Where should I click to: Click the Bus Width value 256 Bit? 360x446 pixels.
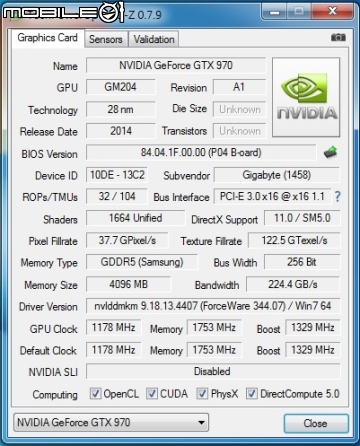tap(302, 262)
